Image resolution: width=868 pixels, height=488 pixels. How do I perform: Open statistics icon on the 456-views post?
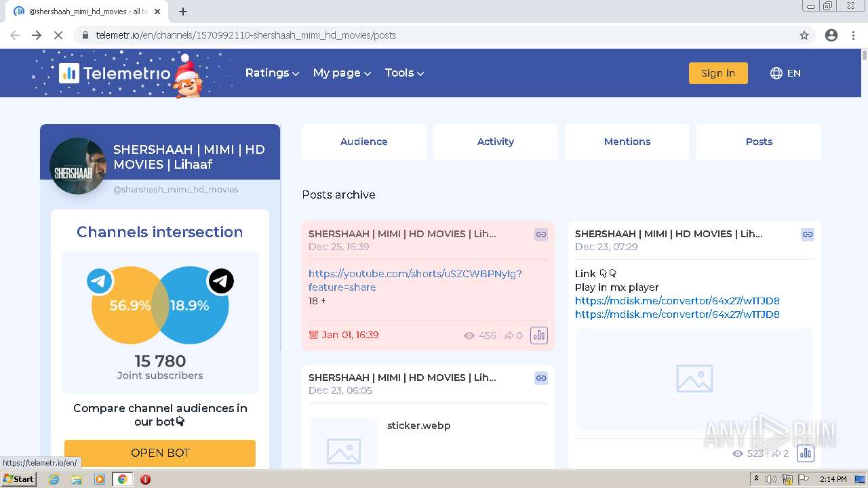tap(539, 335)
